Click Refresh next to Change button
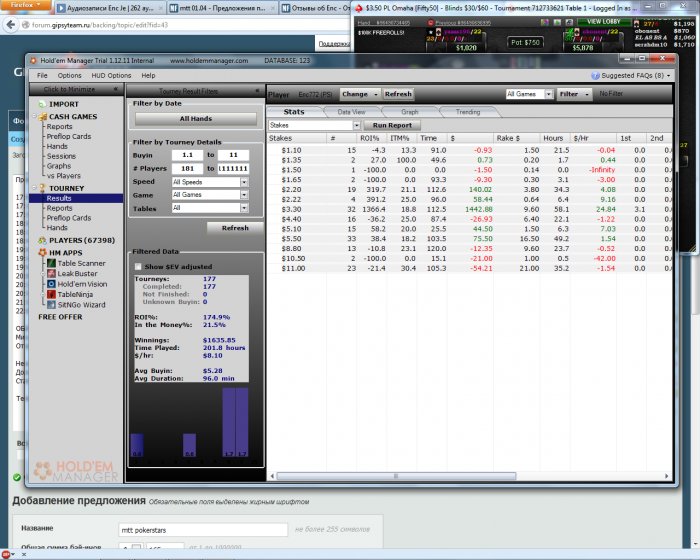The height and width of the screenshot is (560, 700). click(x=398, y=94)
